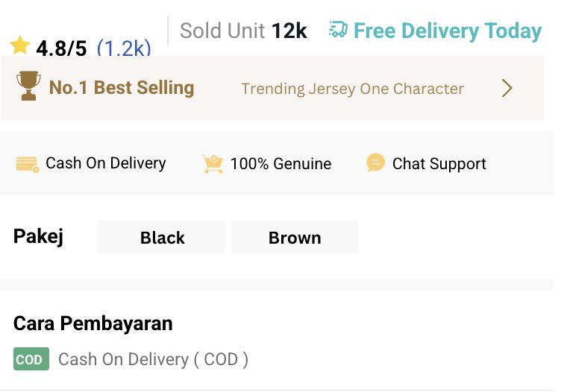Select the Black package option
This screenshot has width=567, height=392.
point(162,238)
